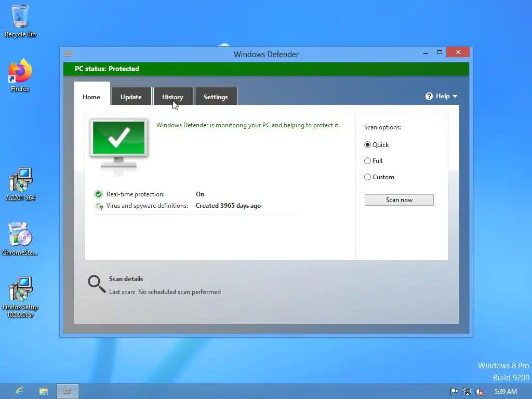
Task: Click the 'Real-time protection:' label
Action: pyautogui.click(x=136, y=194)
